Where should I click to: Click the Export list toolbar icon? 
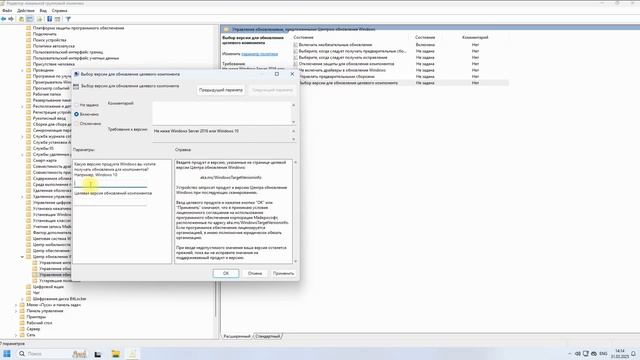tap(40, 19)
